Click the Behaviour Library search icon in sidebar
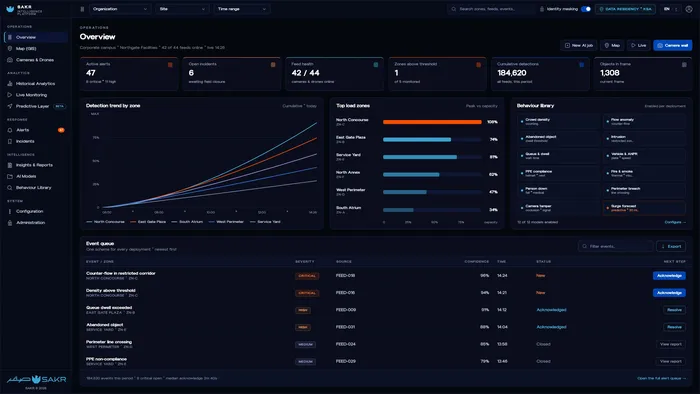The height and width of the screenshot is (394, 700). coord(10,188)
